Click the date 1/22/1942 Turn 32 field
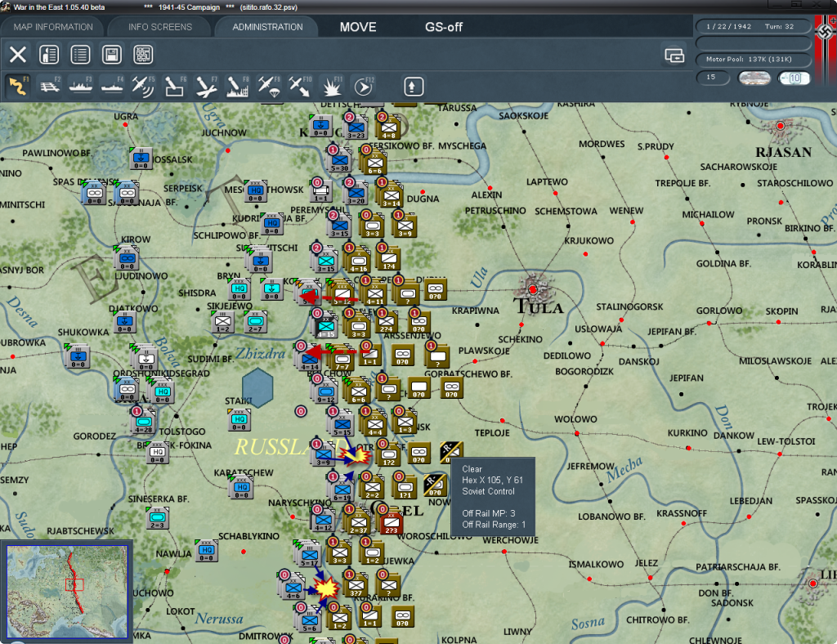The image size is (837, 644). pos(753,26)
